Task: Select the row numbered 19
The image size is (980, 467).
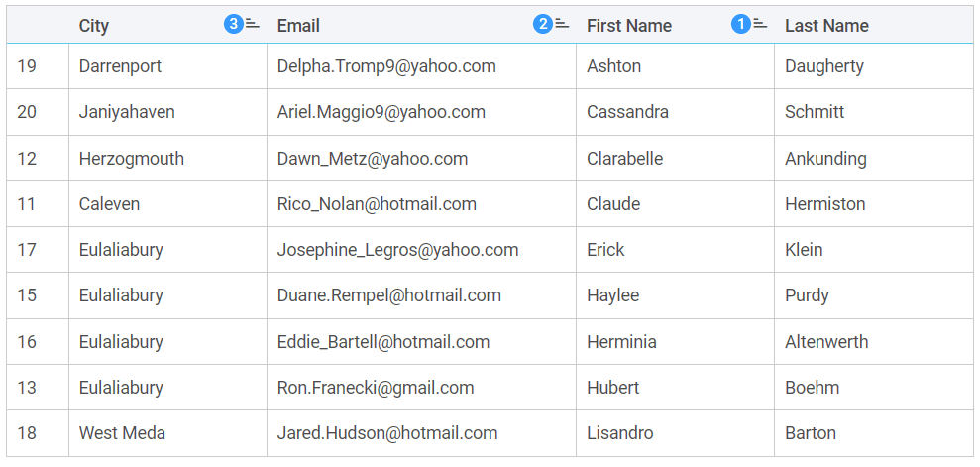Action: 27,66
